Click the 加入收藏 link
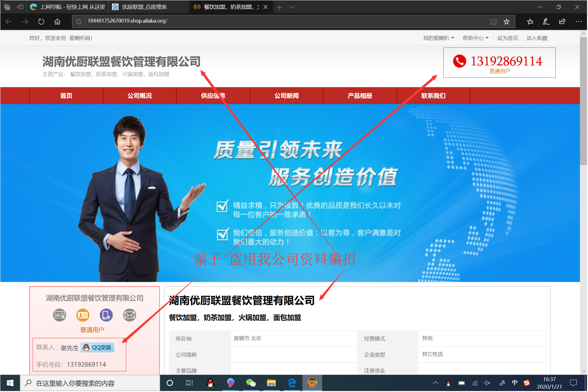This screenshot has height=392, width=588. point(537,38)
